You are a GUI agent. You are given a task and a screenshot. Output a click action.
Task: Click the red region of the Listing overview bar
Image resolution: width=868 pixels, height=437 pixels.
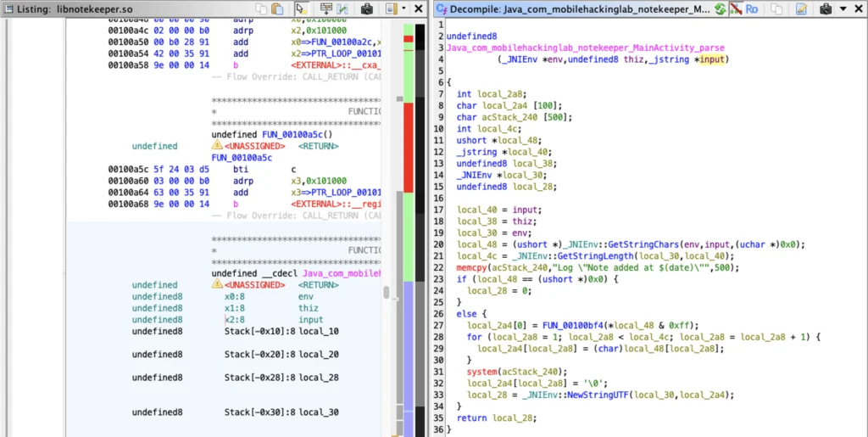pyautogui.click(x=408, y=147)
